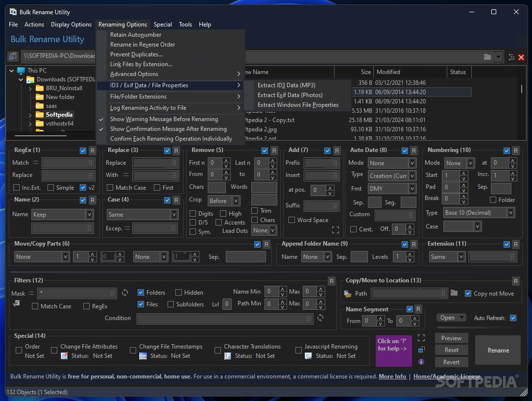Open the Extension (11) Same dropdown
The image size is (532, 401).
pos(461,257)
